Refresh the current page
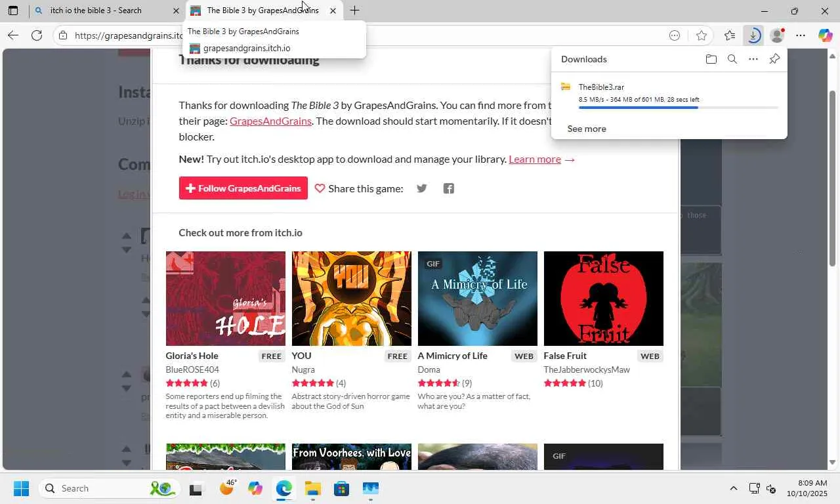Screen dimensions: 840x504 tap(37, 35)
